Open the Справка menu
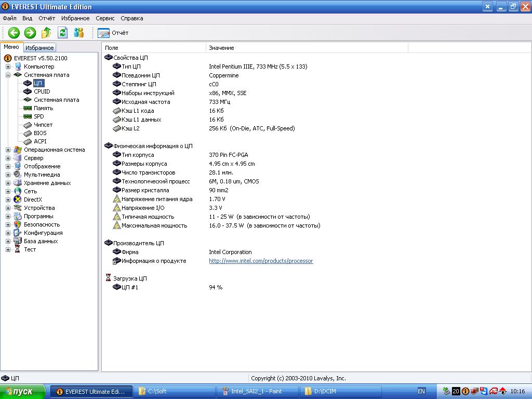The image size is (532, 399). pos(131,18)
